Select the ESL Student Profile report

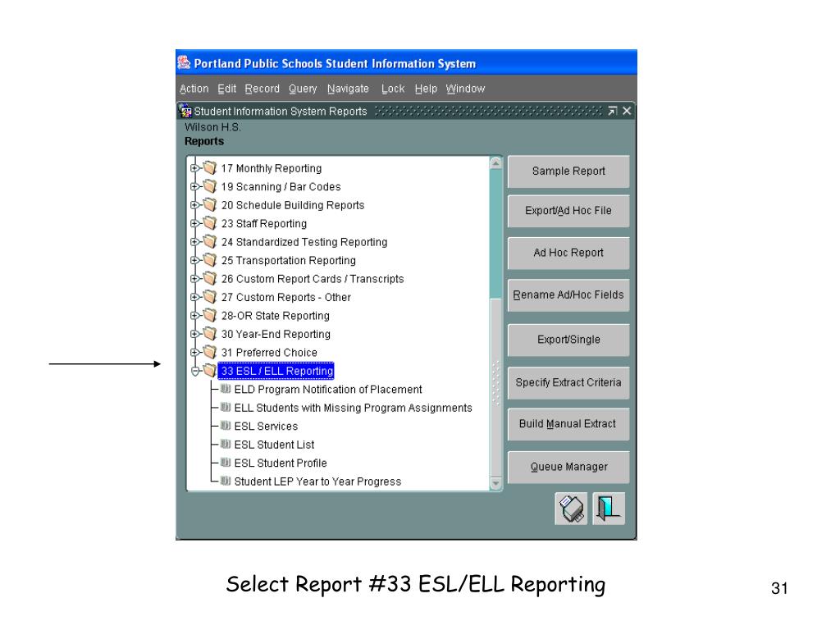281,463
